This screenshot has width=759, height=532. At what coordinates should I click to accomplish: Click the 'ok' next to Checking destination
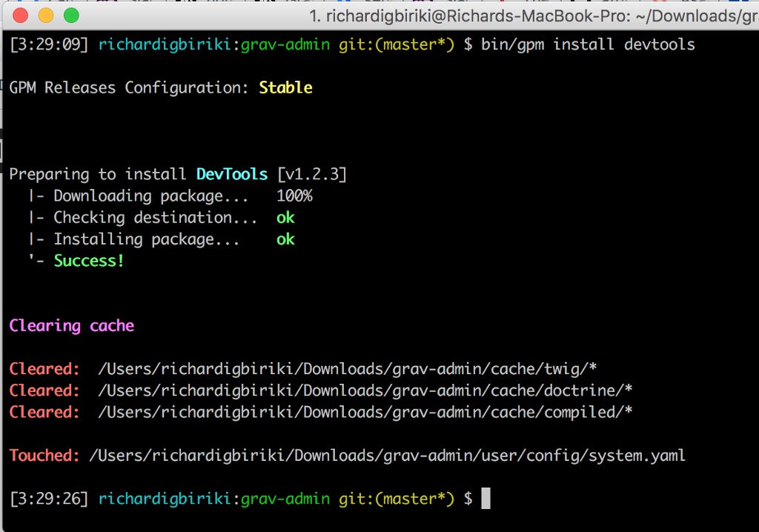pyautogui.click(x=285, y=218)
